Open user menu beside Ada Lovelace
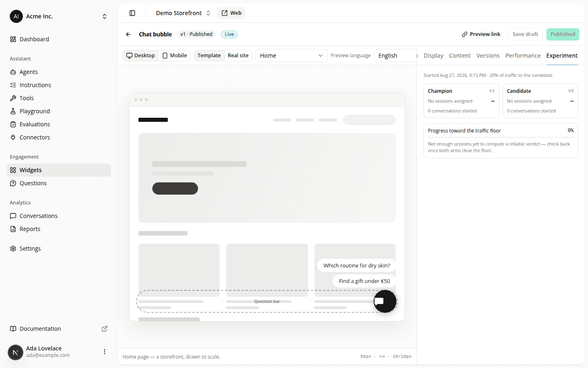 pyautogui.click(x=105, y=352)
